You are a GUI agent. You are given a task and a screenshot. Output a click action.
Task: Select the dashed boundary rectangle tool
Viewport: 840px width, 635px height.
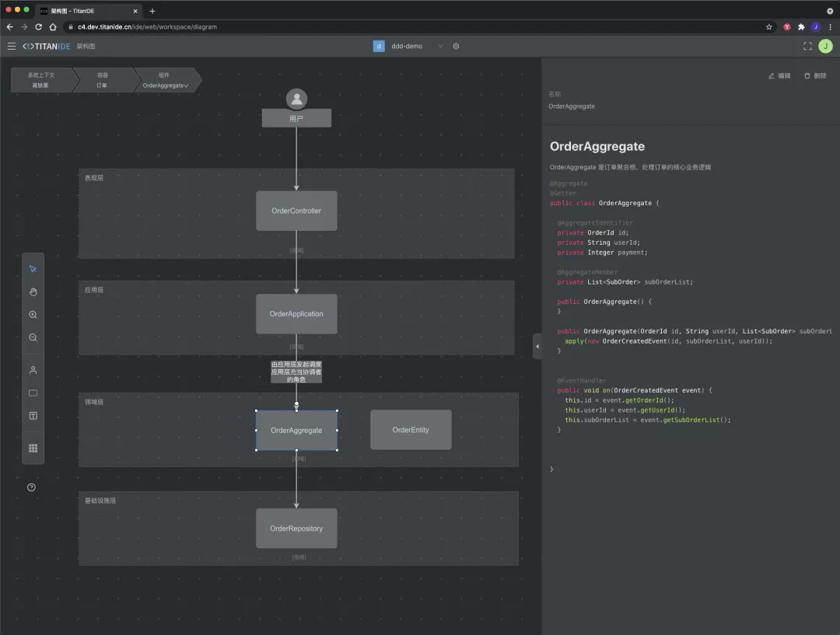(x=33, y=393)
